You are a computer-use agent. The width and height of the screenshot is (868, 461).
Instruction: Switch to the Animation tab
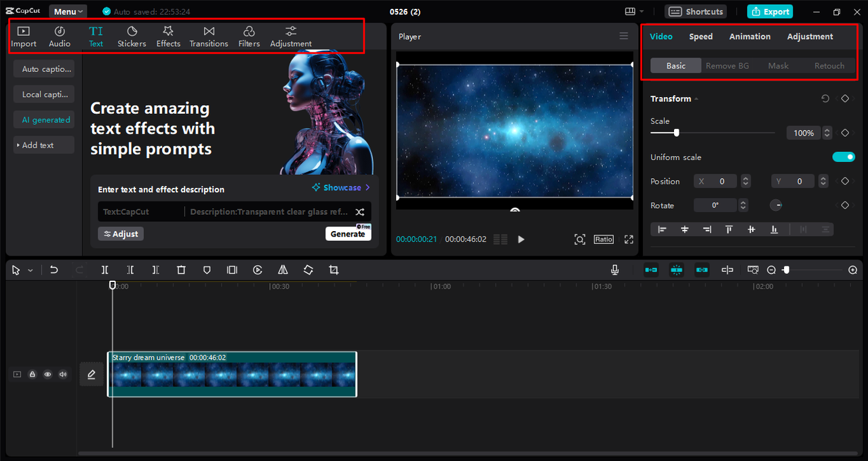749,37
